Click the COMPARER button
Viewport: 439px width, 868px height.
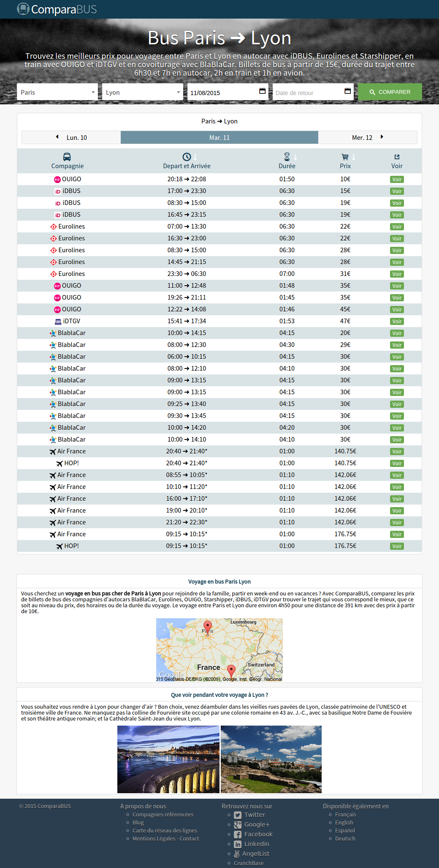390,92
